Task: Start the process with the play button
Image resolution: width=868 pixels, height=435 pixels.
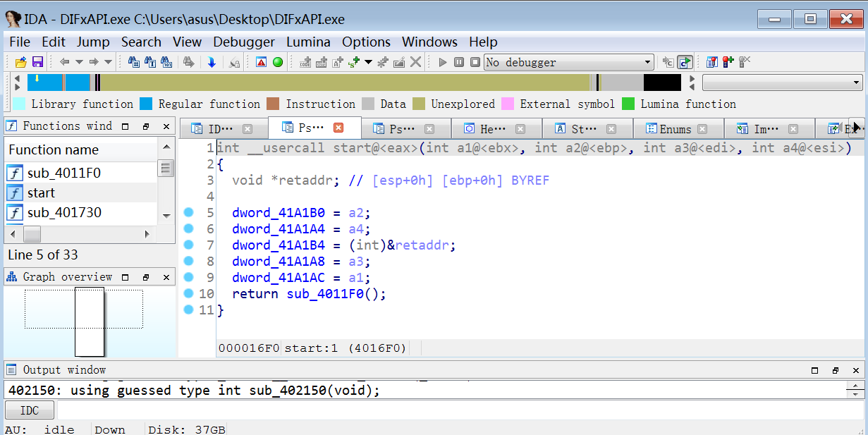Action: [x=443, y=62]
